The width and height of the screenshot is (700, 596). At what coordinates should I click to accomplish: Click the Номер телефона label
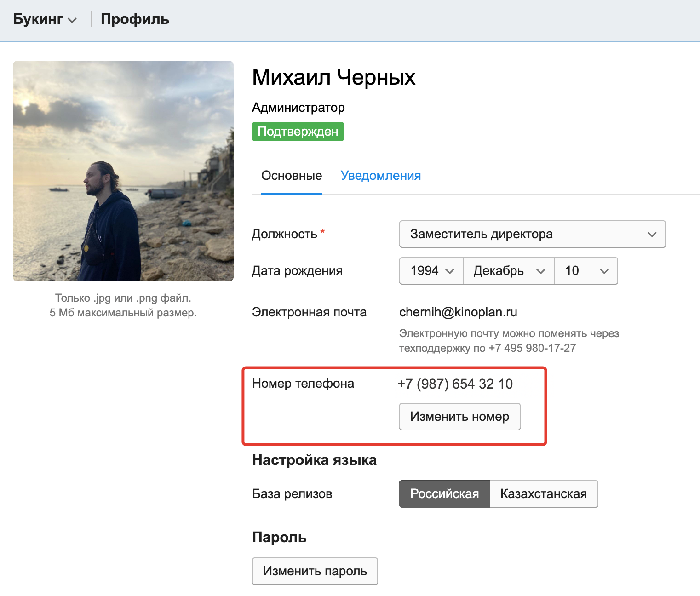[x=303, y=384]
